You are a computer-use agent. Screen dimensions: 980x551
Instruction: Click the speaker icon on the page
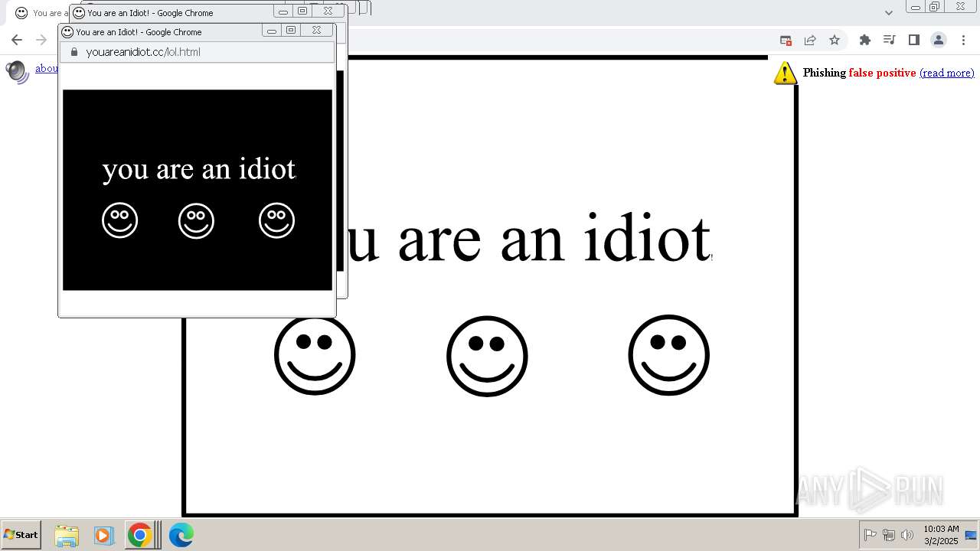pos(17,71)
